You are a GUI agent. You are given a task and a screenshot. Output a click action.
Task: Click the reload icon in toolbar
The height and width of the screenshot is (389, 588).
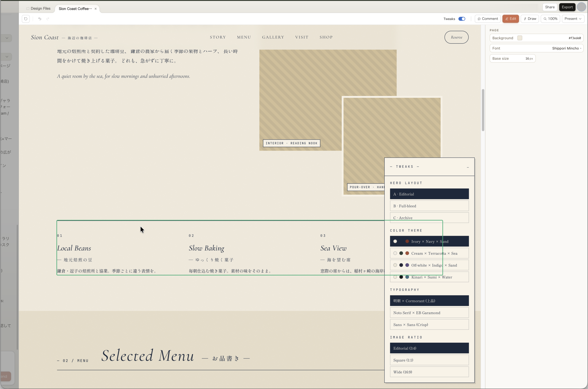point(25,19)
